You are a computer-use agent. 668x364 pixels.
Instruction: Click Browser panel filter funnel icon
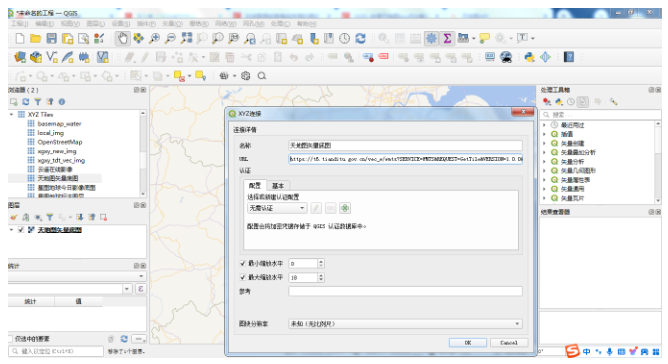(38, 102)
